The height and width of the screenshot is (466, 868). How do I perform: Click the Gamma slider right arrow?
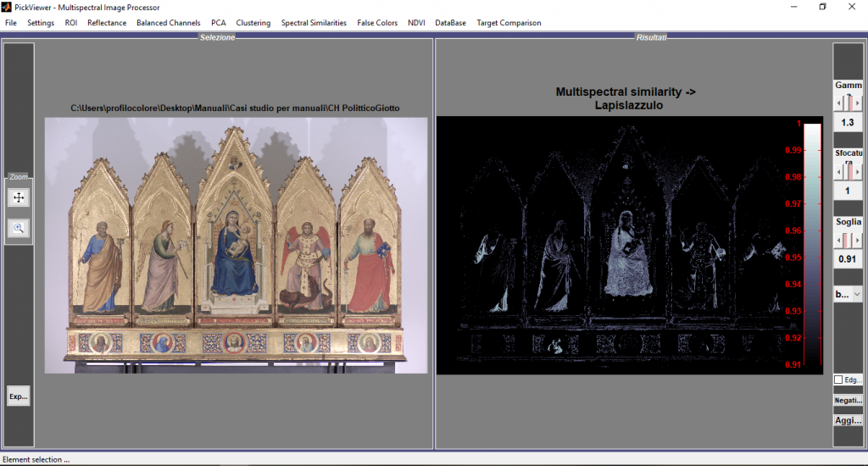[x=858, y=103]
